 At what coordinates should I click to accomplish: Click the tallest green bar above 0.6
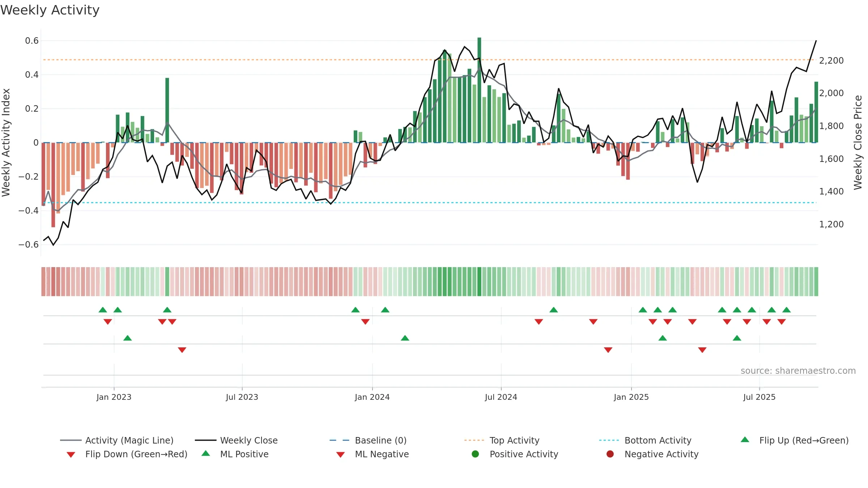[479, 90]
